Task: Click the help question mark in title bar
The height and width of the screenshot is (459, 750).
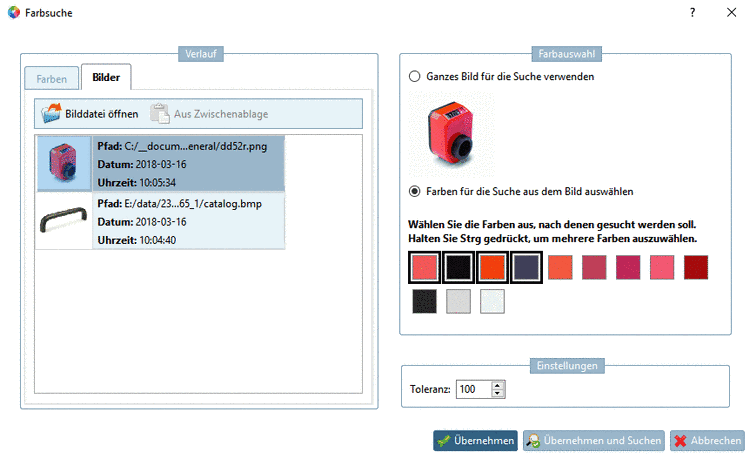Action: point(692,12)
